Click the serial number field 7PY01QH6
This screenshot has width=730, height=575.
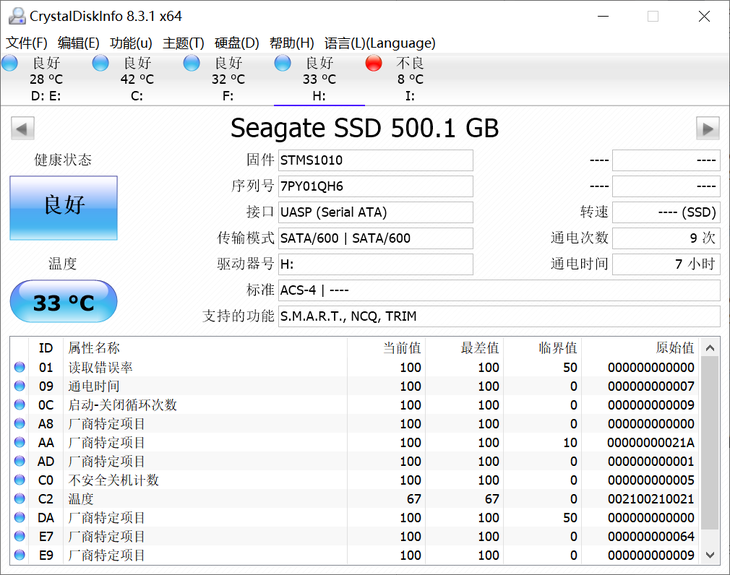click(375, 186)
